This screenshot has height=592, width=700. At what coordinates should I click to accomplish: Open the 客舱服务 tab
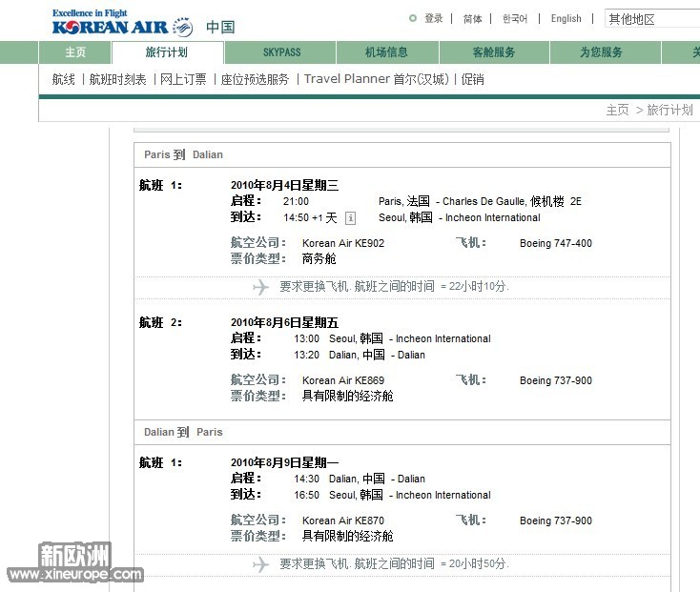494,52
